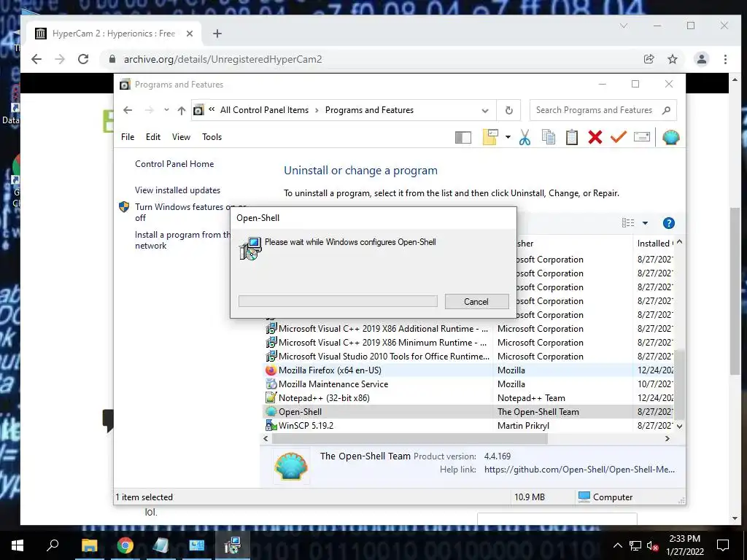The height and width of the screenshot is (560, 747).
Task: Open the Tools menu in Programs and Features
Action: (212, 137)
